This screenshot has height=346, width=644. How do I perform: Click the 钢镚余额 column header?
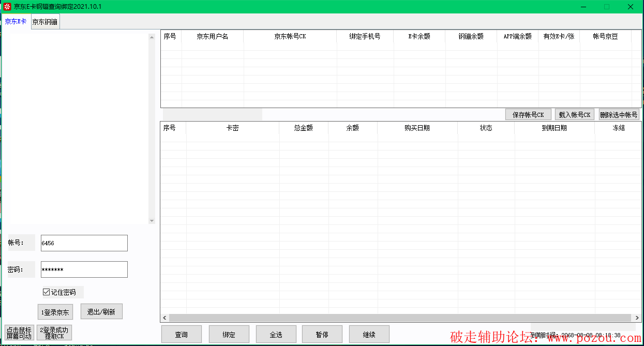[471, 36]
